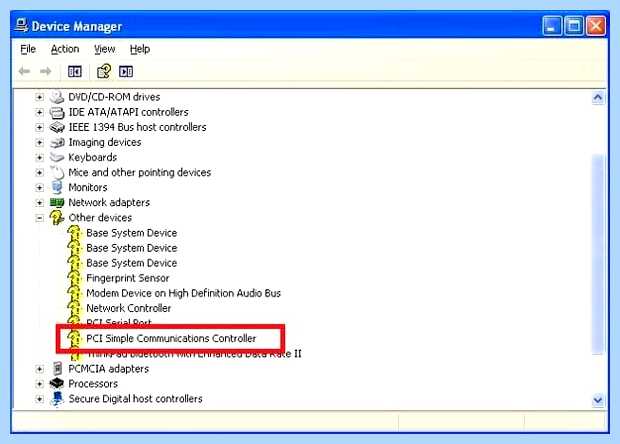
Task: Click the Network Controller warning icon
Action: point(74,308)
